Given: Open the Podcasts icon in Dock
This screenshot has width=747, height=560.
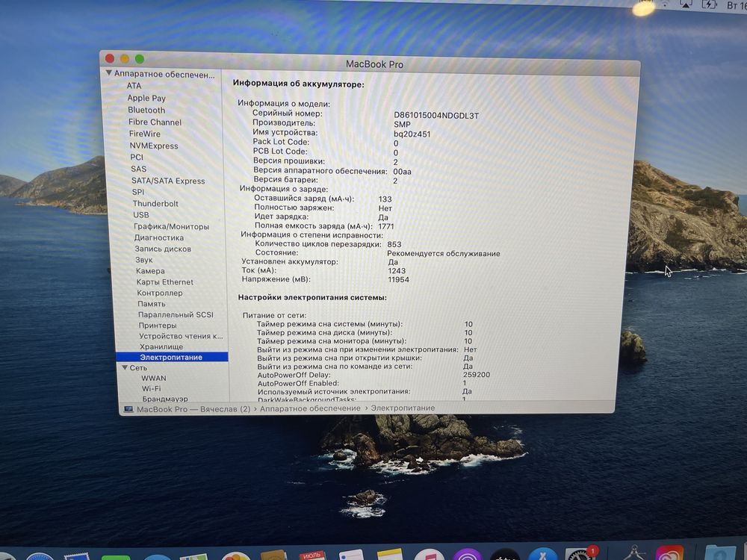Looking at the screenshot, I should point(468,556).
